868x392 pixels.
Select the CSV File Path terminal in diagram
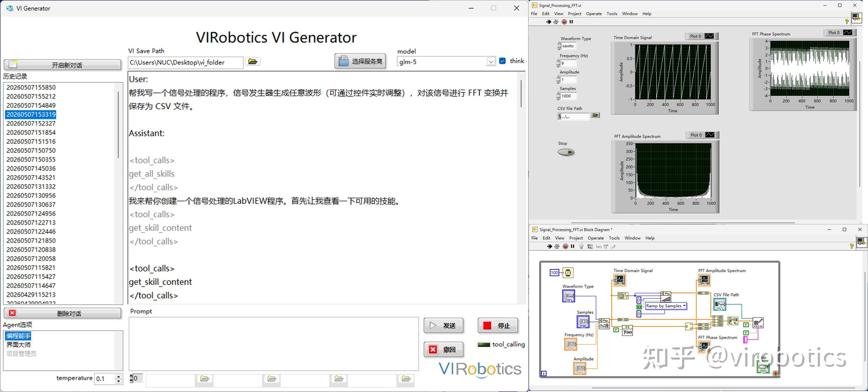click(x=720, y=304)
